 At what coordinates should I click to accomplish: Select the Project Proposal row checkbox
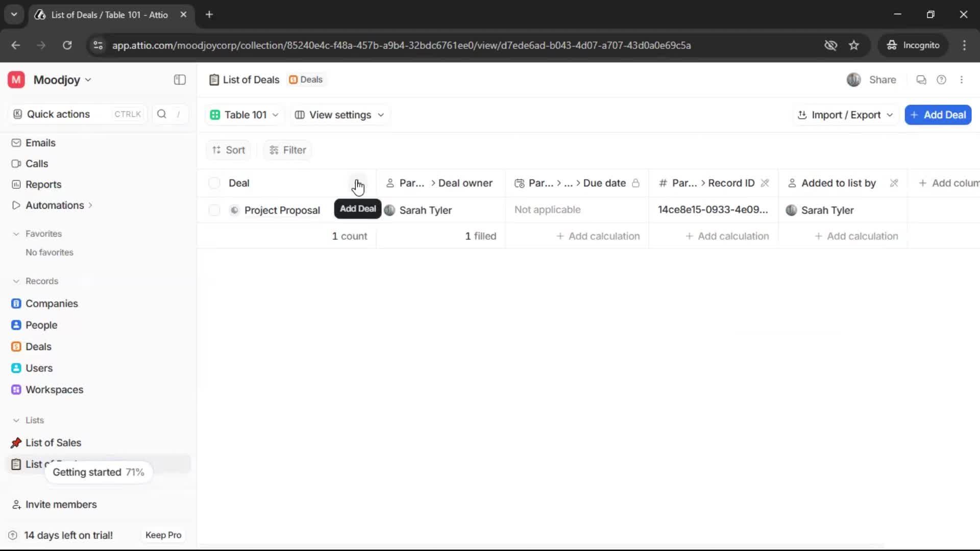point(214,210)
